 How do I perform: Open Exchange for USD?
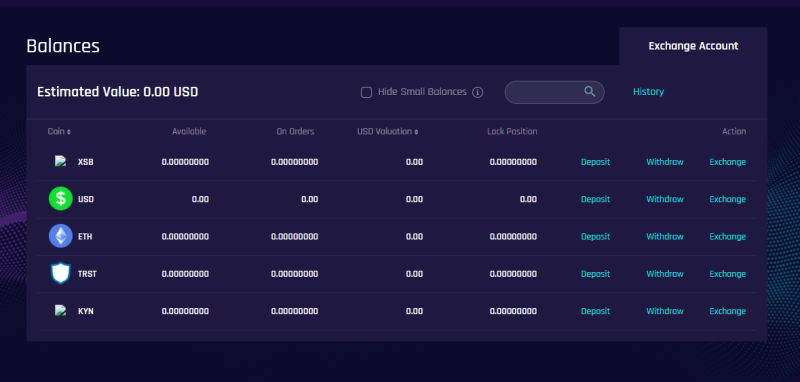728,199
